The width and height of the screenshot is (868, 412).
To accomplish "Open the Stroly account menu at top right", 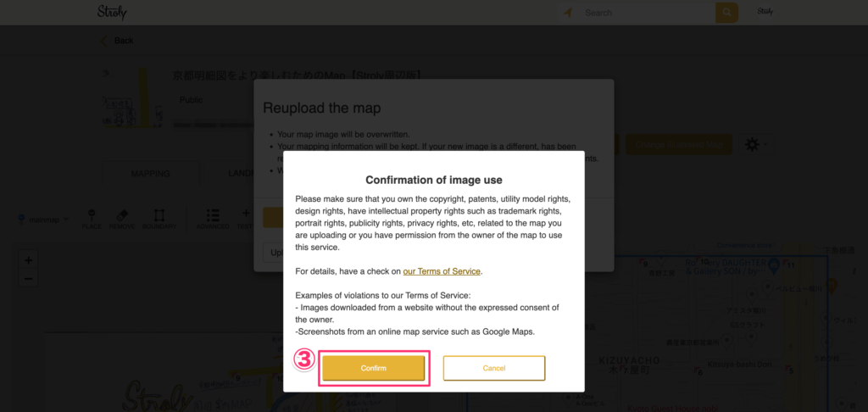I will click(x=765, y=12).
